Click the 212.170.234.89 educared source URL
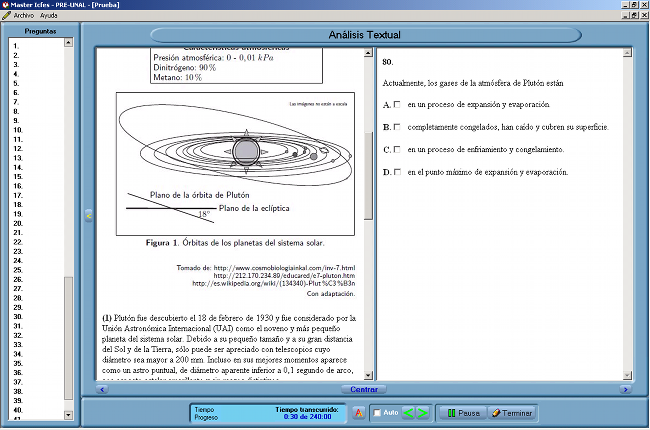This screenshot has width=650, height=430. 284,276
